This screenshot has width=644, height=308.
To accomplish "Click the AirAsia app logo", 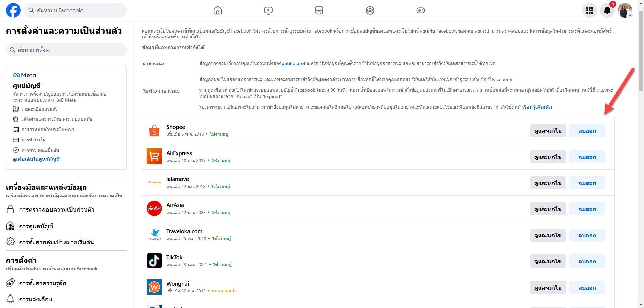I will pyautogui.click(x=154, y=208).
